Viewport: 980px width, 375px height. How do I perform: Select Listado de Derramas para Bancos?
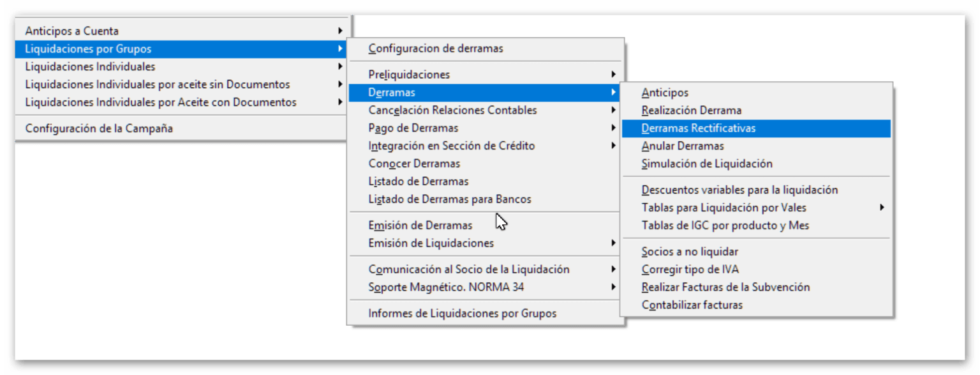(x=449, y=199)
